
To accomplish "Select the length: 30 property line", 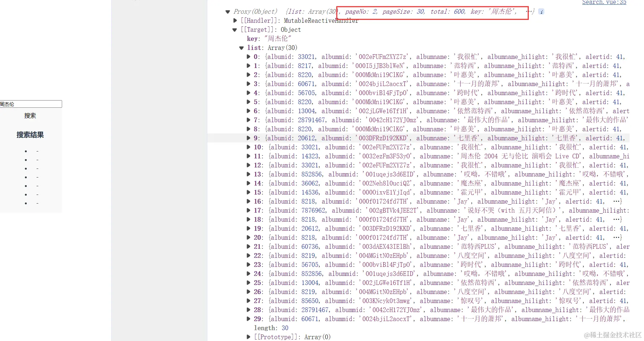I will click(x=271, y=328).
